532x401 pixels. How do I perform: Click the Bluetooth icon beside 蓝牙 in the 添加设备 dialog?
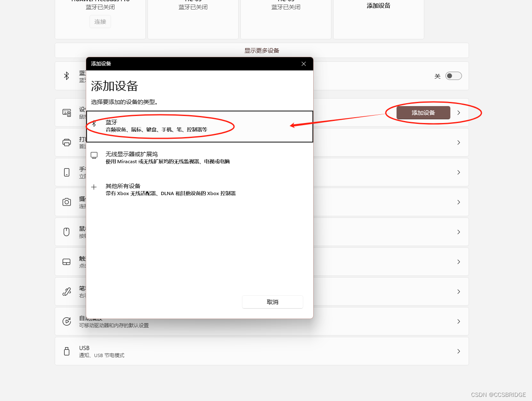[94, 123]
